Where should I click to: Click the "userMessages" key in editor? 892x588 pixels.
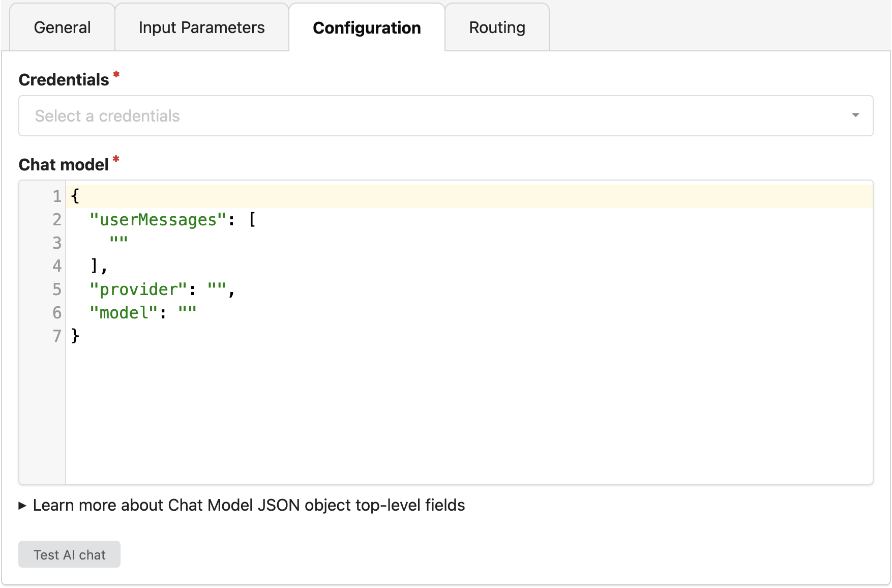tap(158, 220)
